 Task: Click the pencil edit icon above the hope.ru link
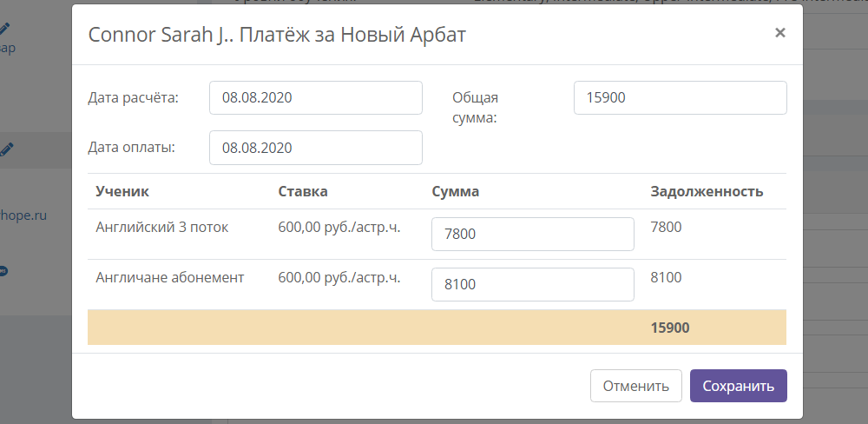[x=6, y=149]
